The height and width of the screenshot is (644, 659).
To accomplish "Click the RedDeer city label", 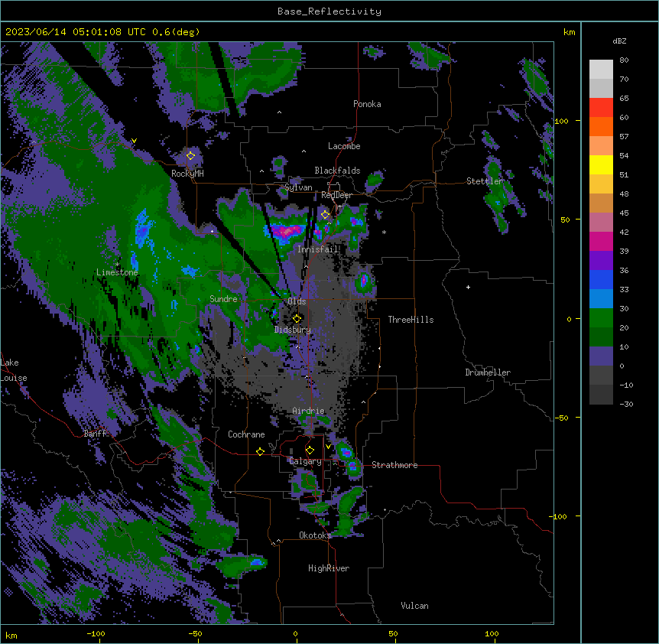I will 336,195.
